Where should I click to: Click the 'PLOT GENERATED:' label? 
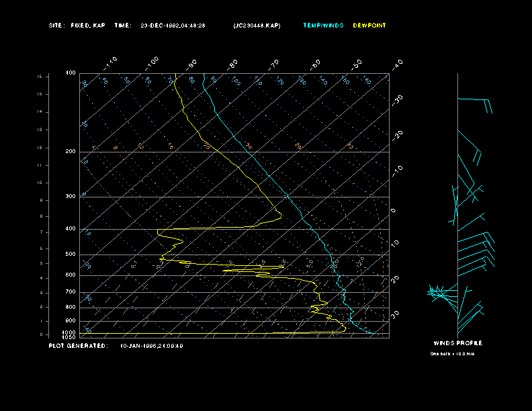click(x=79, y=346)
